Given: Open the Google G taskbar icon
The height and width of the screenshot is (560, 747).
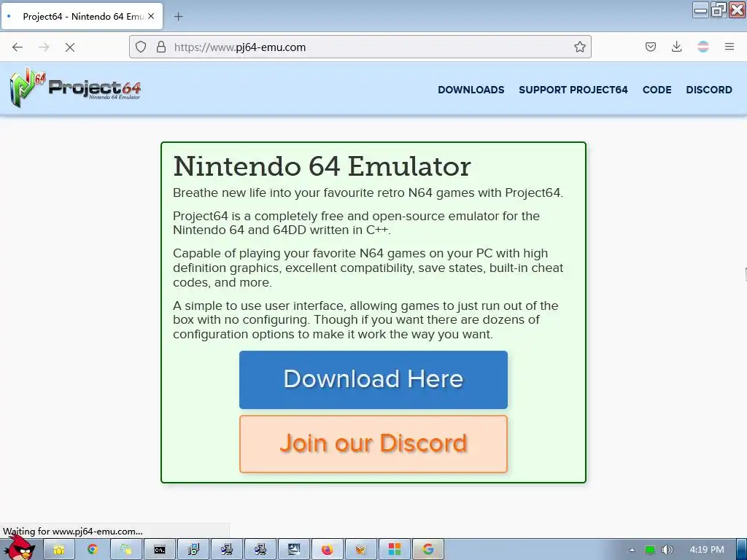Looking at the screenshot, I should 427,550.
